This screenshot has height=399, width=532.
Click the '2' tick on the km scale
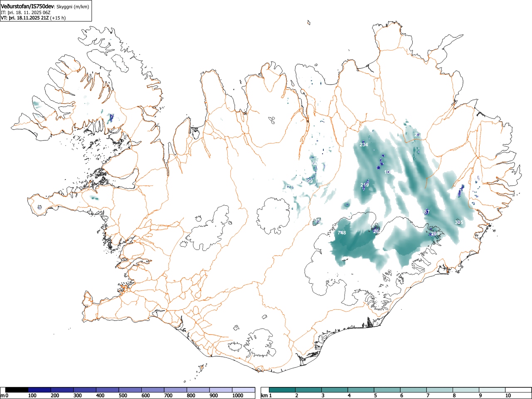point(297,396)
